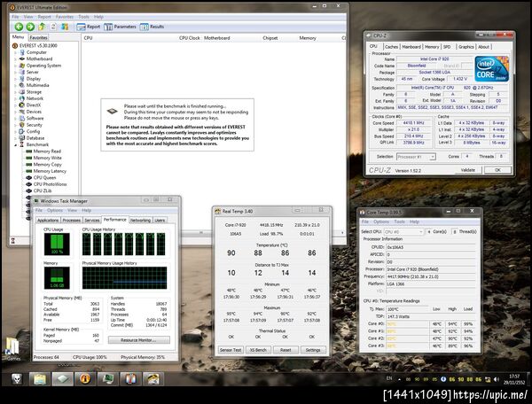Click EVEREST CPU Clock column header
This screenshot has height=404, width=532.
(x=190, y=38)
